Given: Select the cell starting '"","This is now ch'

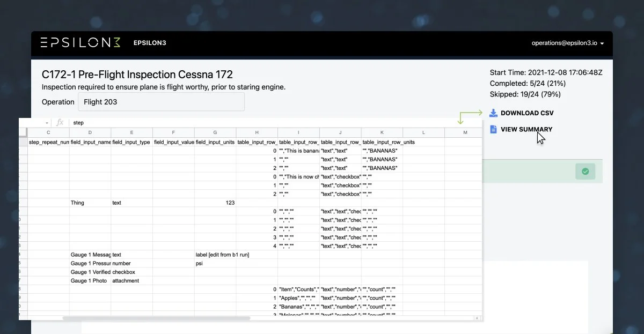Looking at the screenshot, I should coord(299,177).
